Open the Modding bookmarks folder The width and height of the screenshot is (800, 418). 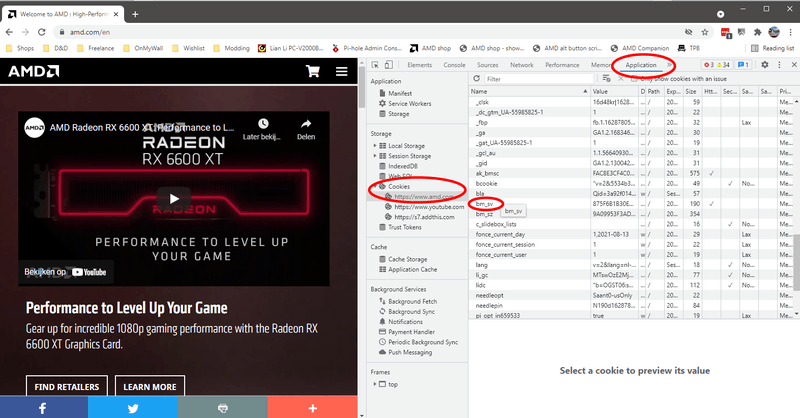231,48
